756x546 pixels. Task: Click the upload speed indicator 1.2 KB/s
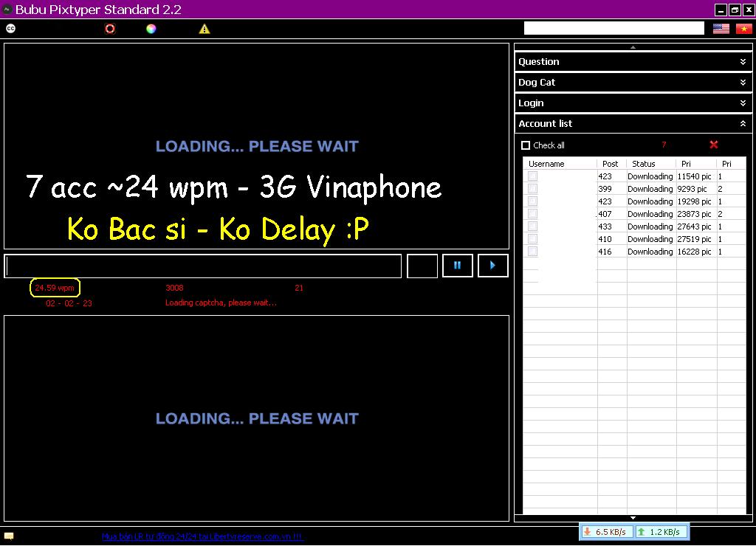tap(661, 532)
